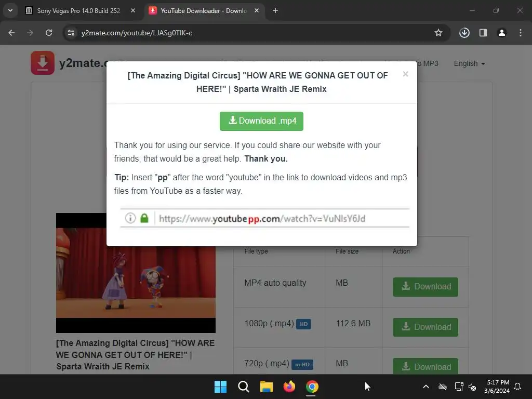Click the 112.6 MB file size cell
The image size is (532, 399).
tap(353, 323)
